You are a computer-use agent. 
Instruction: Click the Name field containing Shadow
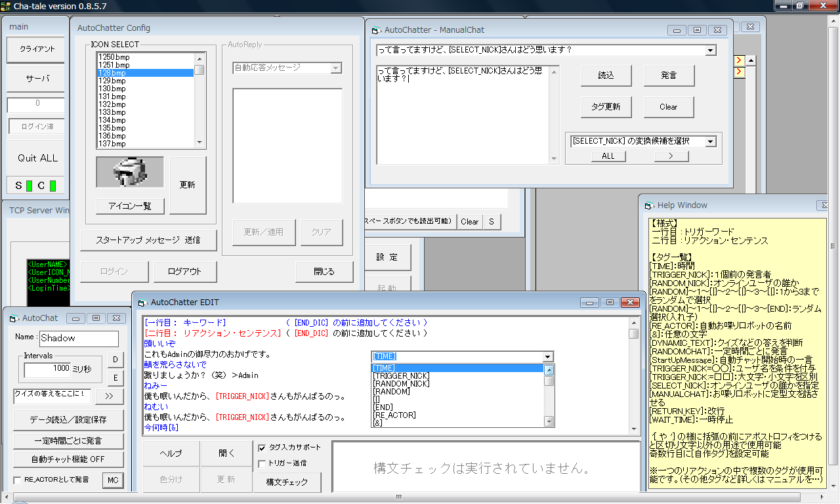(79, 339)
